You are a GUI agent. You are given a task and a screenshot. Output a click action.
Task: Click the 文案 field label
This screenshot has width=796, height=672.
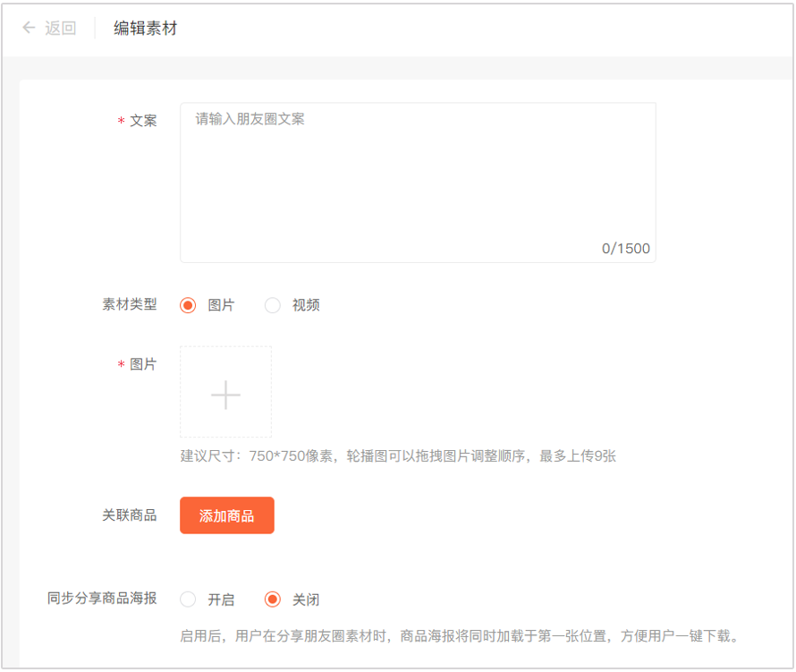(x=143, y=120)
